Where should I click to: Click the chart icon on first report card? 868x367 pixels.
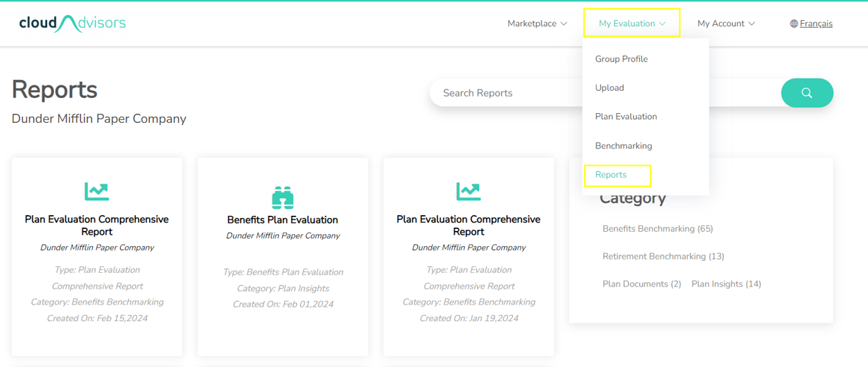(x=97, y=191)
